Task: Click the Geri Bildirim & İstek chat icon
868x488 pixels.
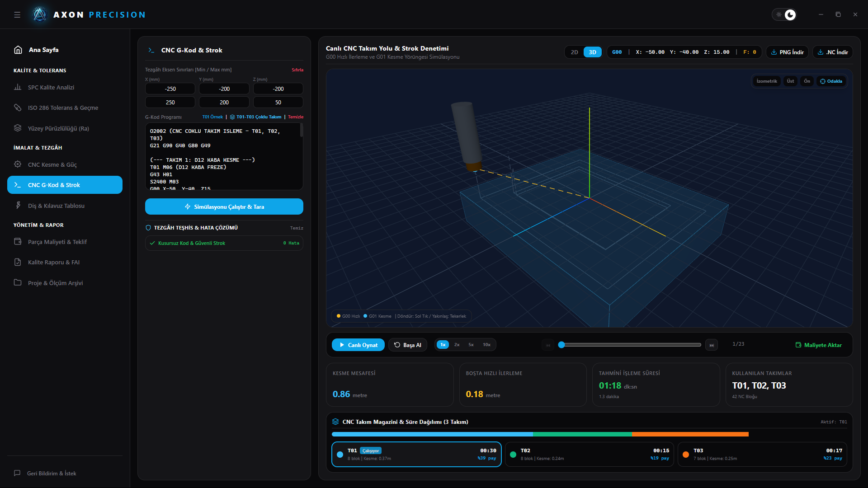Action: pos(17,473)
